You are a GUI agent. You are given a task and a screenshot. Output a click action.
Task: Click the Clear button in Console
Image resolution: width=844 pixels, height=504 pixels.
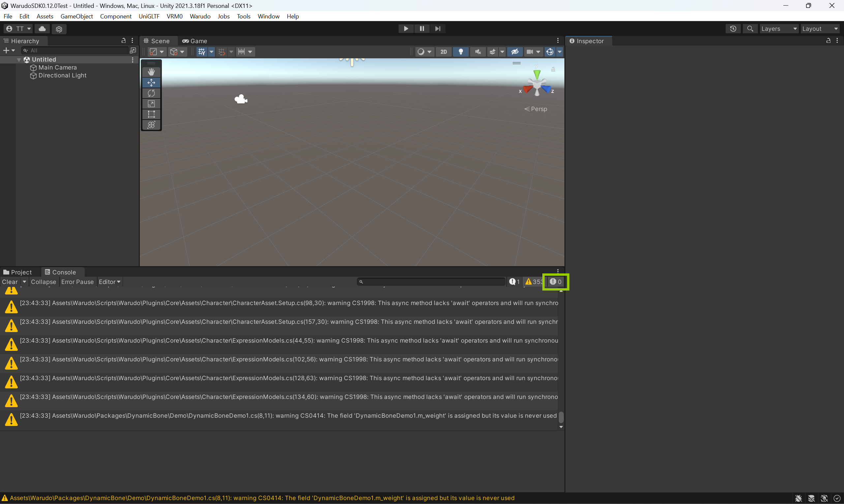10,282
